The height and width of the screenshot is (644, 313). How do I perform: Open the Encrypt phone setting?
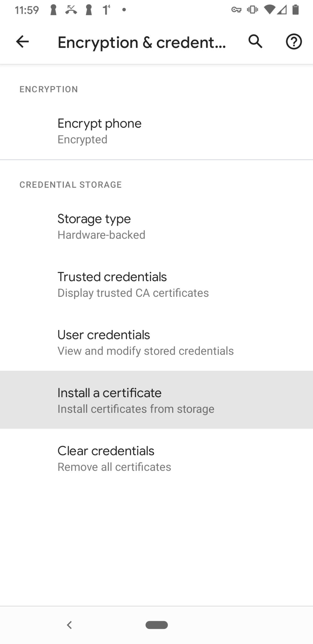click(156, 130)
